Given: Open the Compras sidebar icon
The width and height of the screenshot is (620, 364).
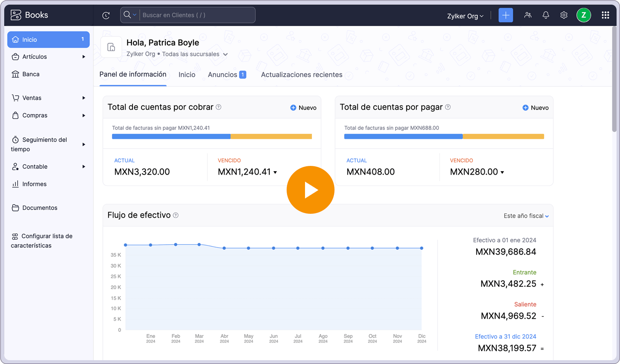Looking at the screenshot, I should coord(15,115).
